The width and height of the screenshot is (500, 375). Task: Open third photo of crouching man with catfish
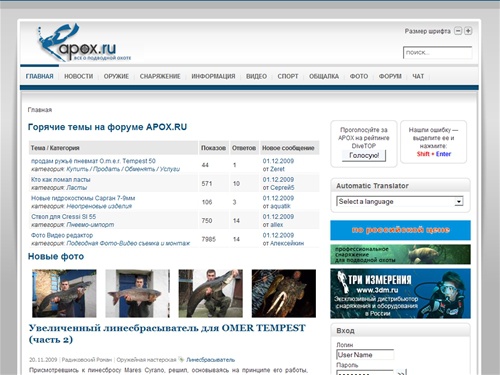click(x=211, y=293)
